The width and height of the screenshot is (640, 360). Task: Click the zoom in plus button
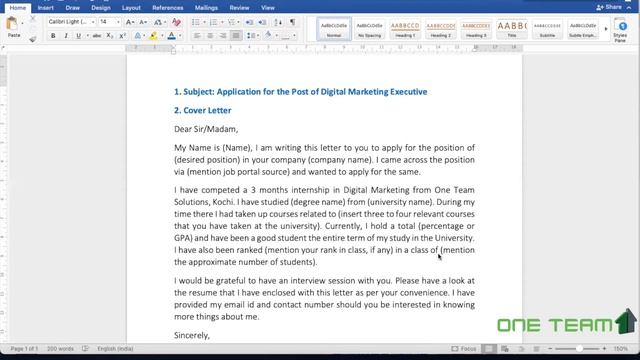[604, 349]
